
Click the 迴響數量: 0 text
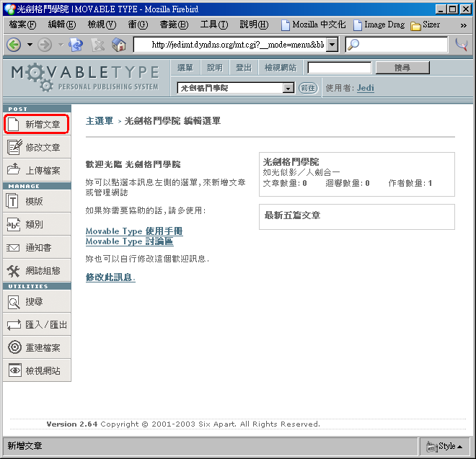coord(348,183)
